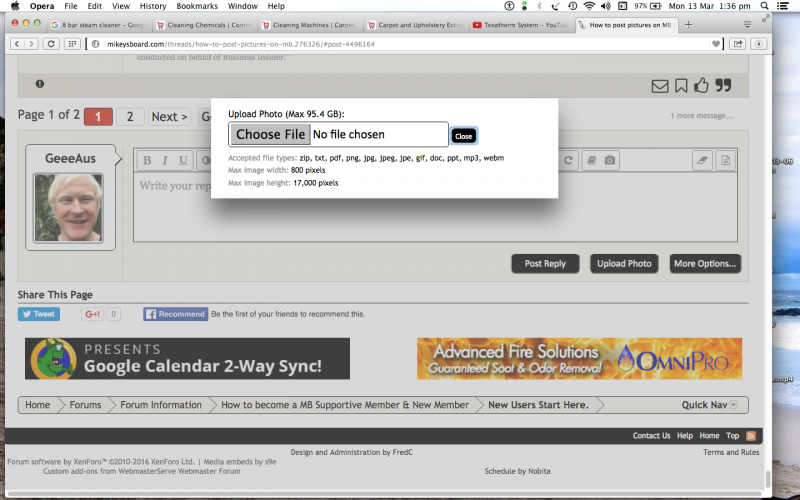Switch to the Texatherm System YouTube tab

click(521, 24)
